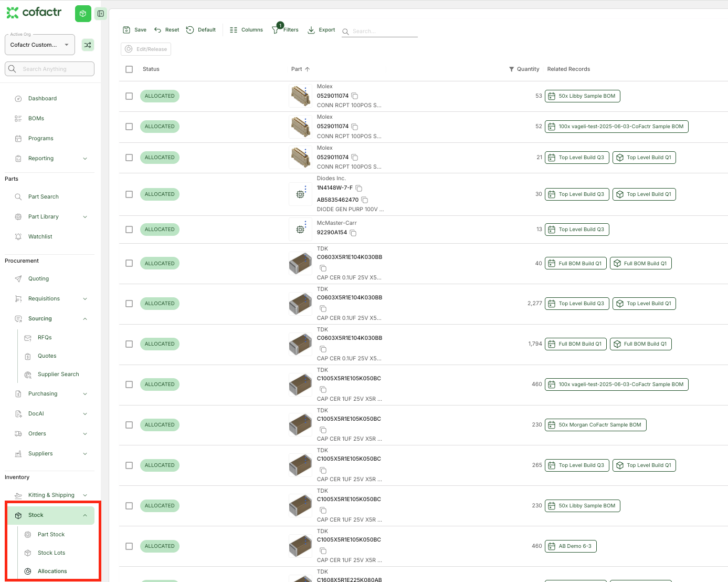The width and height of the screenshot is (728, 582).
Task: Open 50x Morgan CoFactr Sample BOM record
Action: 596,425
